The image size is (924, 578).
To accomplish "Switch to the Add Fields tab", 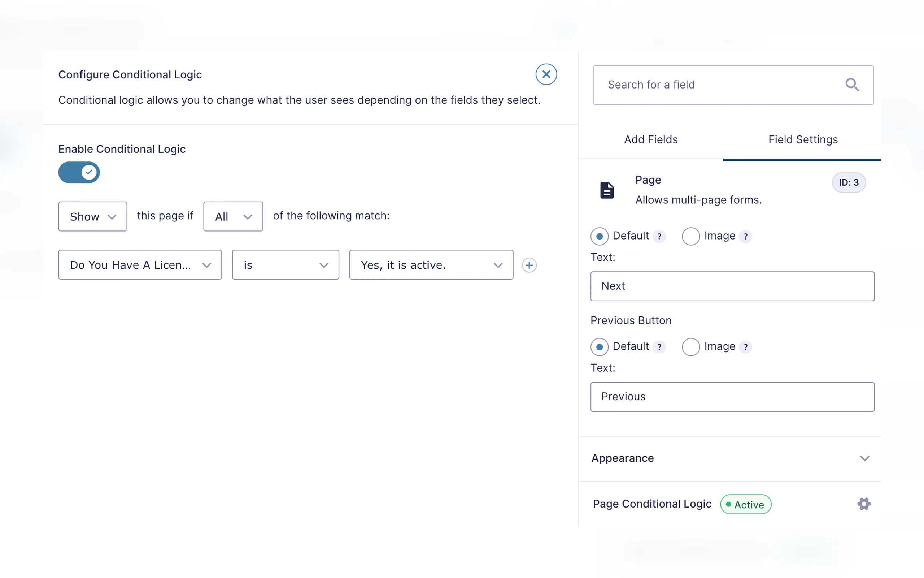I will (651, 139).
